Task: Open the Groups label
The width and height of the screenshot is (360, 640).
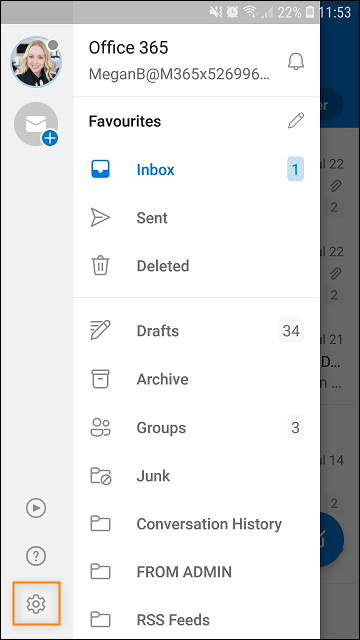Action: click(x=161, y=428)
